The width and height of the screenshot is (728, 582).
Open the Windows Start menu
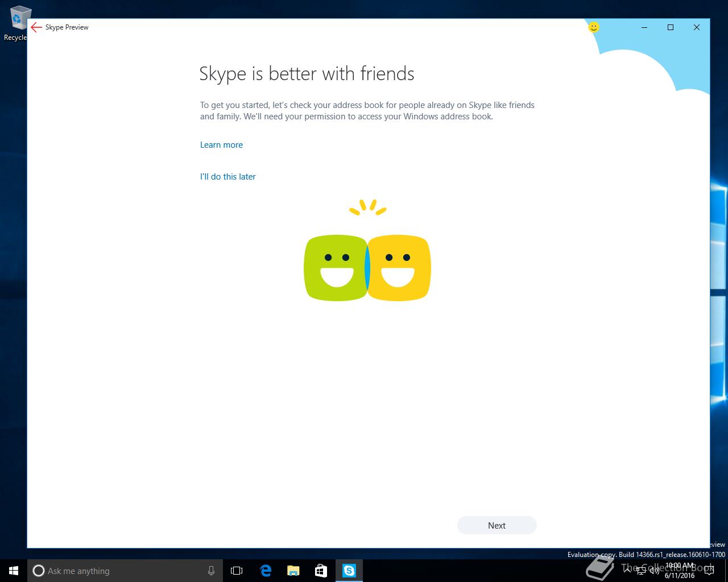14,571
